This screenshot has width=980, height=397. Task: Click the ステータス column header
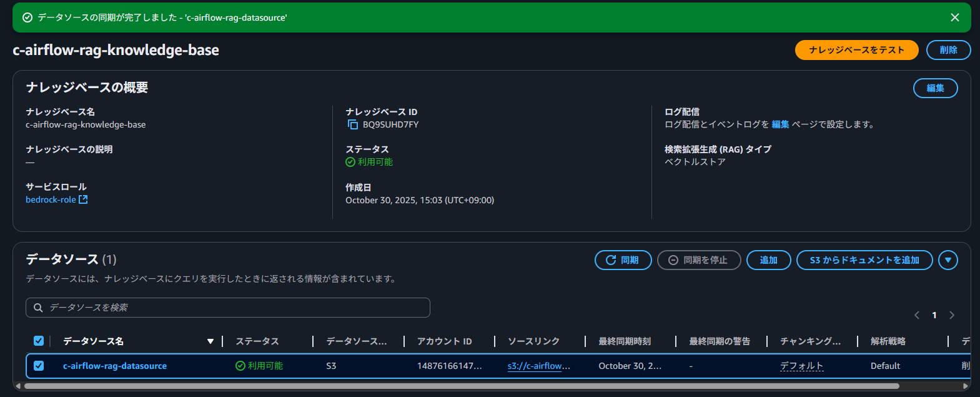tap(257, 341)
